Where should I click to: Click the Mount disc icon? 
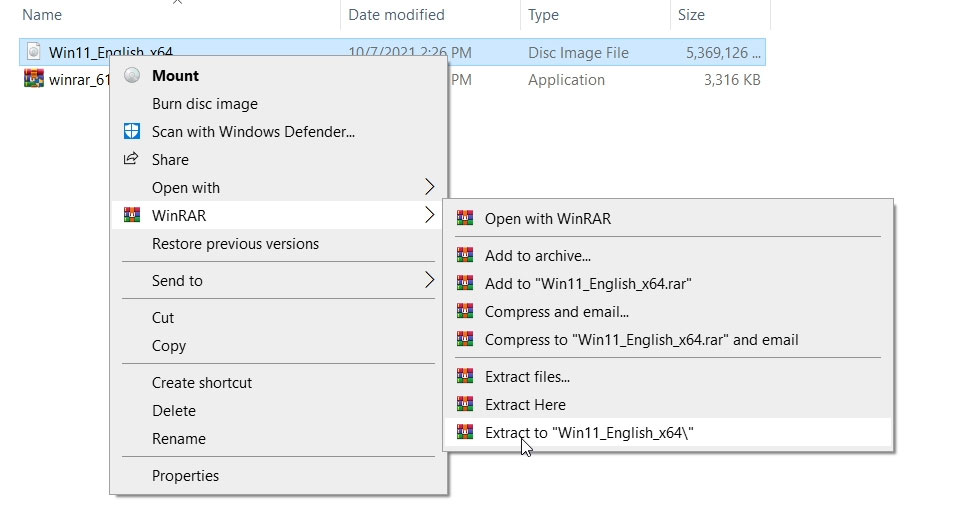click(x=131, y=76)
